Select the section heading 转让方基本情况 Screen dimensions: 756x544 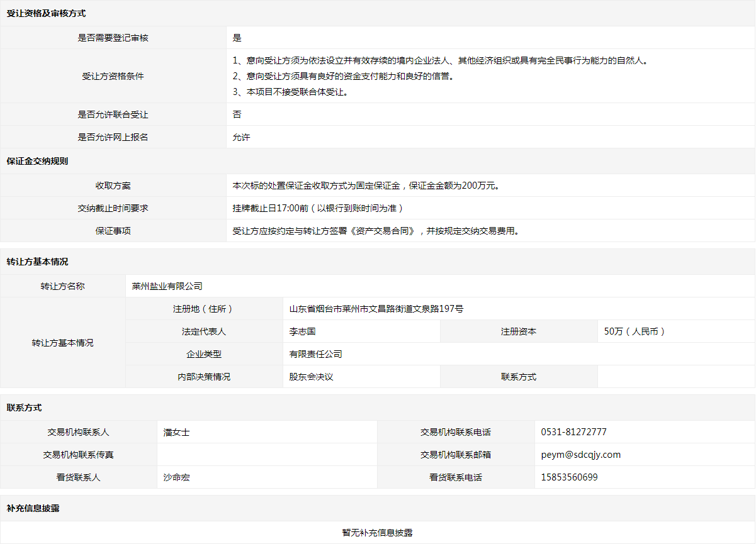(37, 262)
